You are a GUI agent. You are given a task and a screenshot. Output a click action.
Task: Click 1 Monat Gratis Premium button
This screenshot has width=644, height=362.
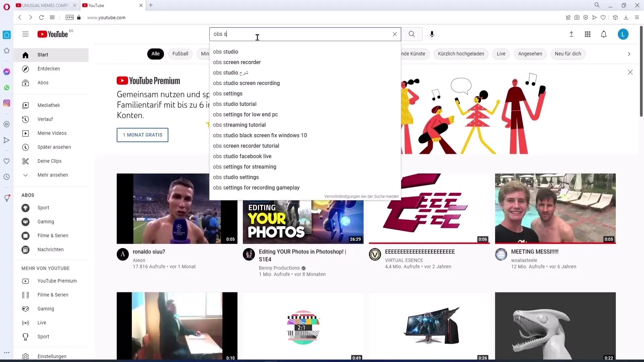pos(143,135)
